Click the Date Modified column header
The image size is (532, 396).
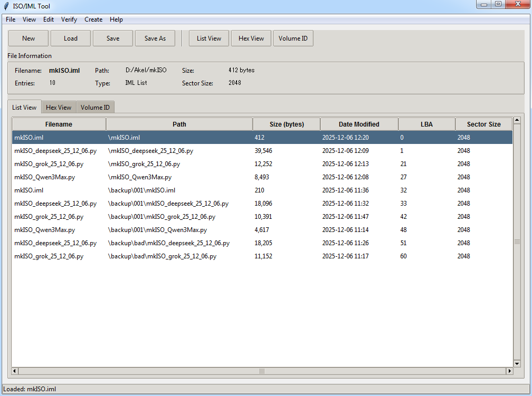[359, 124]
